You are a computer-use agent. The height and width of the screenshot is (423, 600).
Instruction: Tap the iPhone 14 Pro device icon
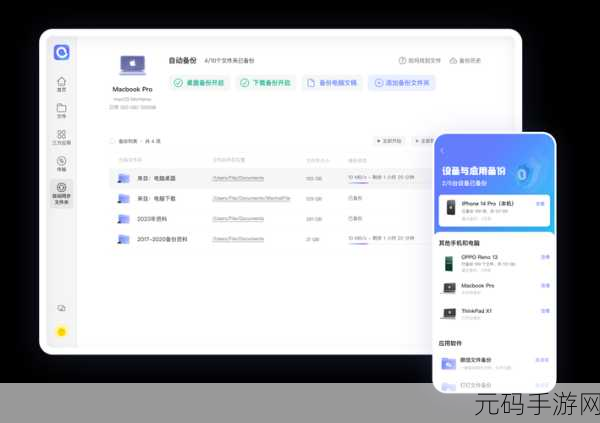(451, 207)
